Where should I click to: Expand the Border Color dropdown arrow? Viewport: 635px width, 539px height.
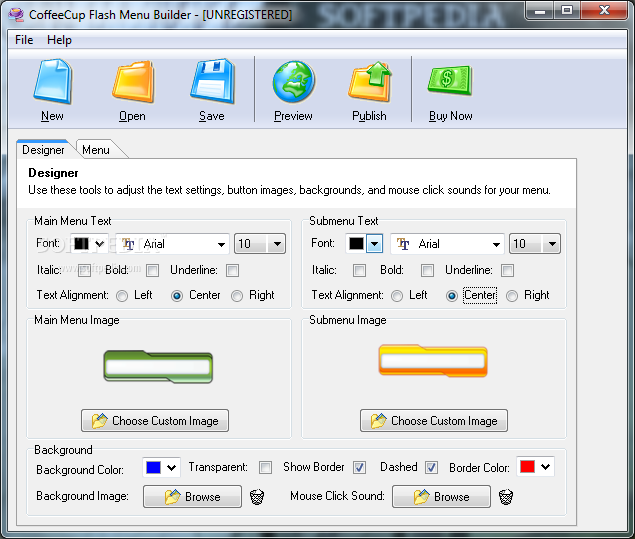pyautogui.click(x=546, y=467)
